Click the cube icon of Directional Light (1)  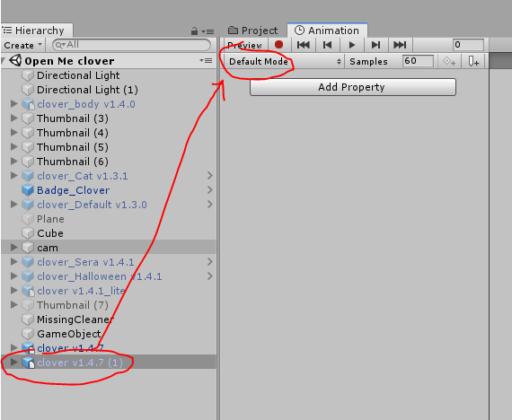(28, 90)
